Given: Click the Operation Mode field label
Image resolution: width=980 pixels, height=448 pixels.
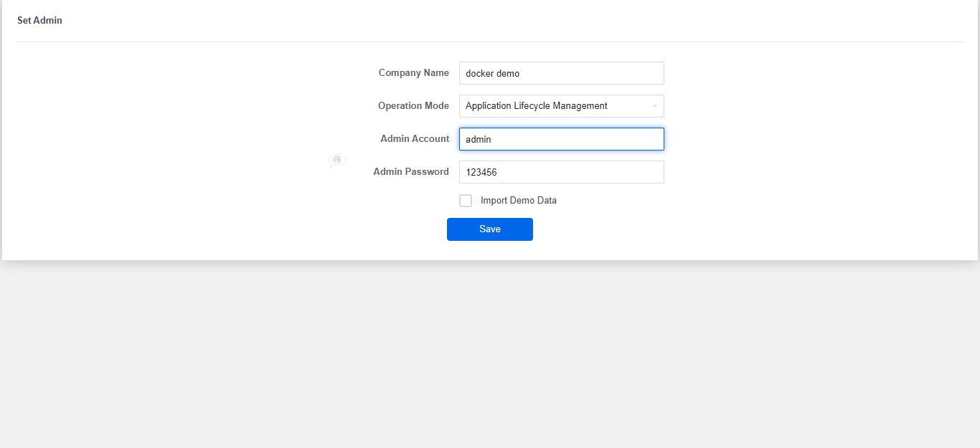Looking at the screenshot, I should tap(413, 106).
